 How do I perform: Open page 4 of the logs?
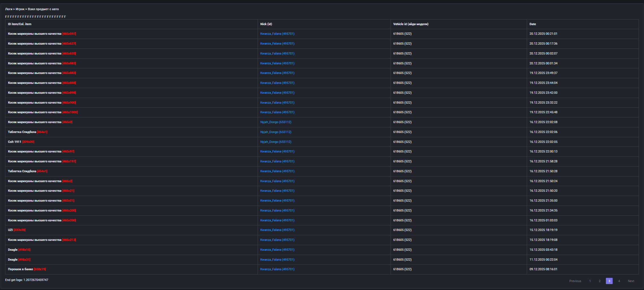619,281
